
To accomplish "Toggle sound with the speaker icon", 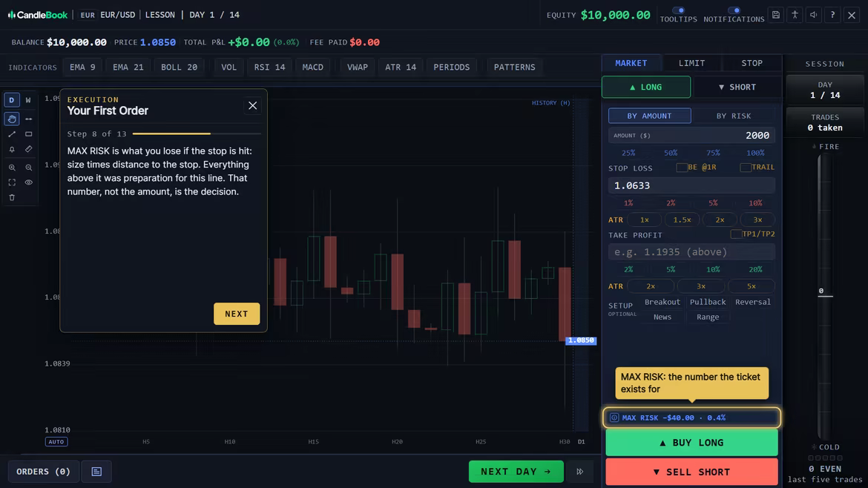I will [x=813, y=15].
